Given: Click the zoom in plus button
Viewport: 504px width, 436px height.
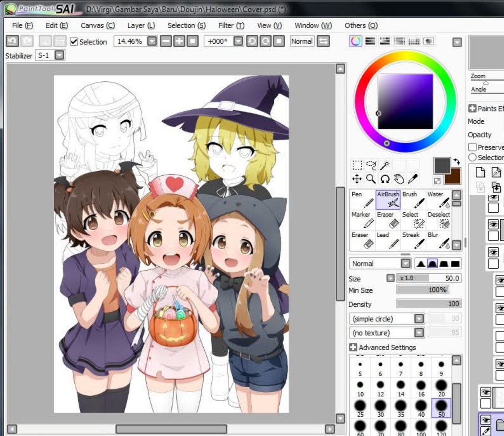Looking at the screenshot, I should tap(179, 41).
